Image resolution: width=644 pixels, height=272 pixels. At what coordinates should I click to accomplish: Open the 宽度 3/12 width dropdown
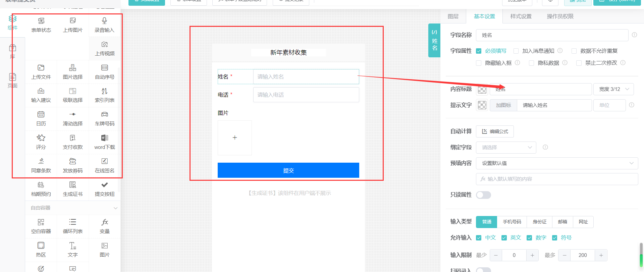point(613,89)
